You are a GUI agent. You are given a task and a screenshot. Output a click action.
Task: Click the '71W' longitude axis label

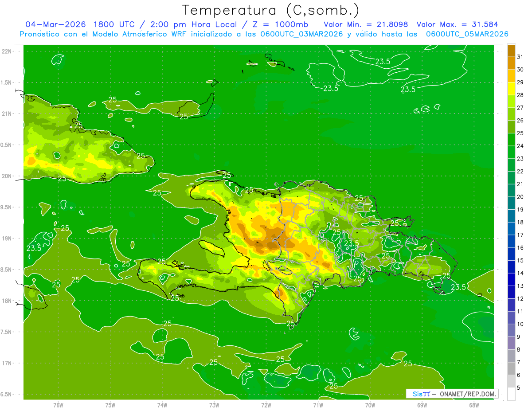(x=318, y=405)
